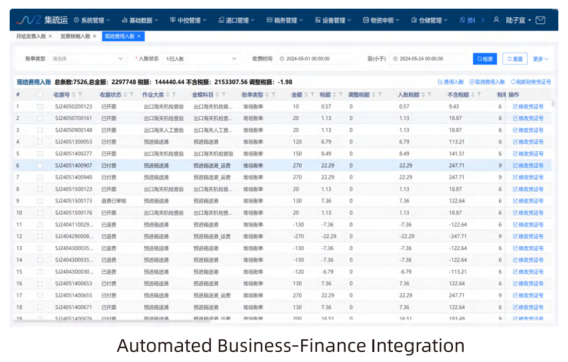Open the 物资申领 menu
568x362 pixels.
tap(381, 20)
